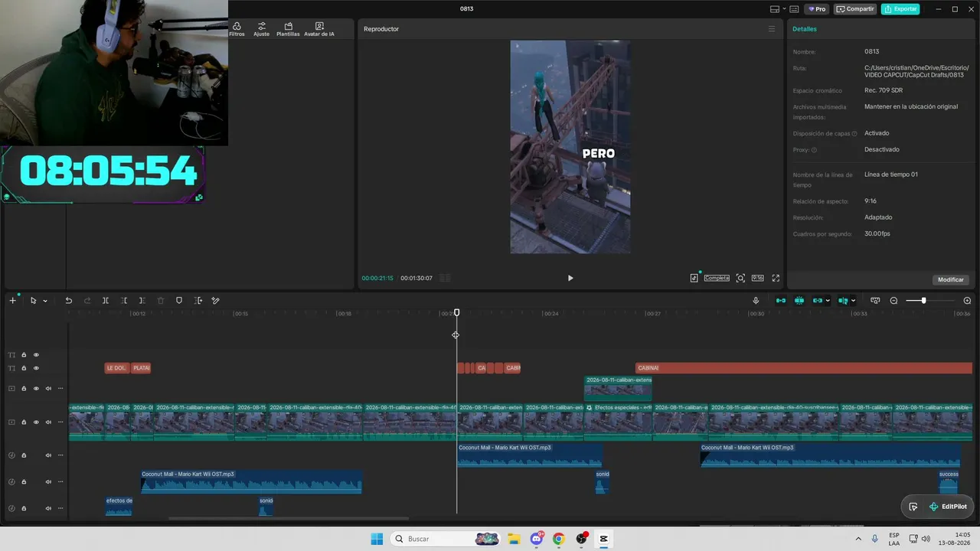Toggle timeline auto snapping
The image size is (980, 551).
pos(799,301)
